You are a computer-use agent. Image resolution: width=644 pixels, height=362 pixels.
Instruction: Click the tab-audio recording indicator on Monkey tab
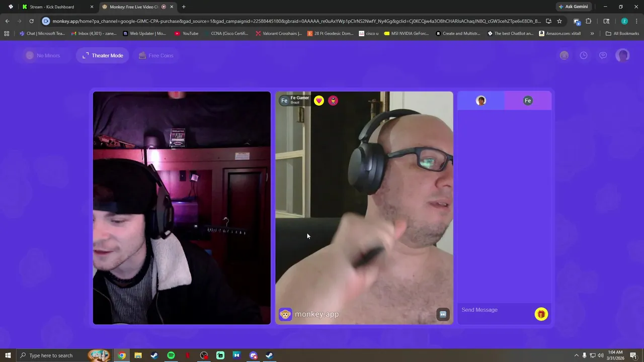coord(164,7)
